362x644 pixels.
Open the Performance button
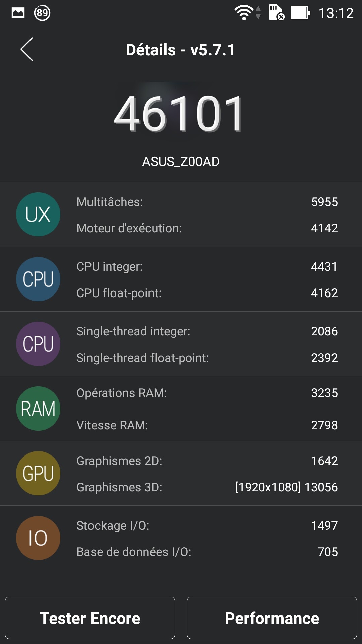point(272,618)
